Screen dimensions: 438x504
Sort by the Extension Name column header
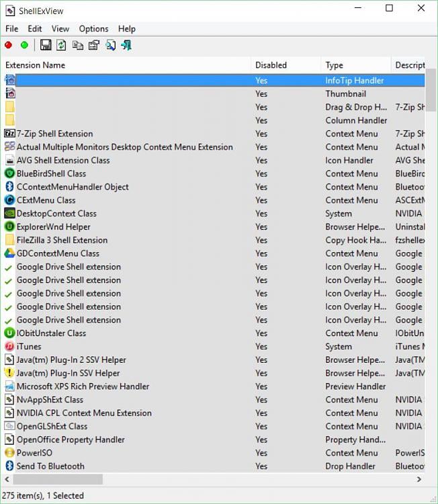[x=36, y=65]
